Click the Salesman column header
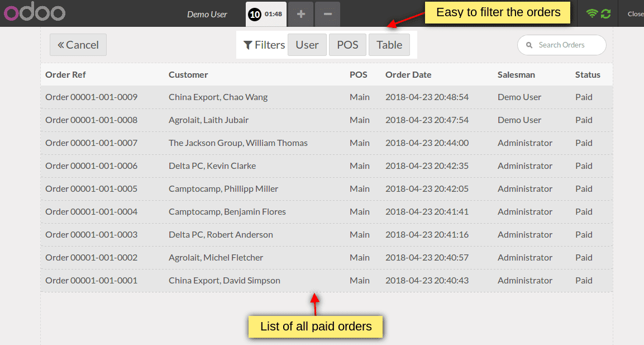 coord(516,75)
